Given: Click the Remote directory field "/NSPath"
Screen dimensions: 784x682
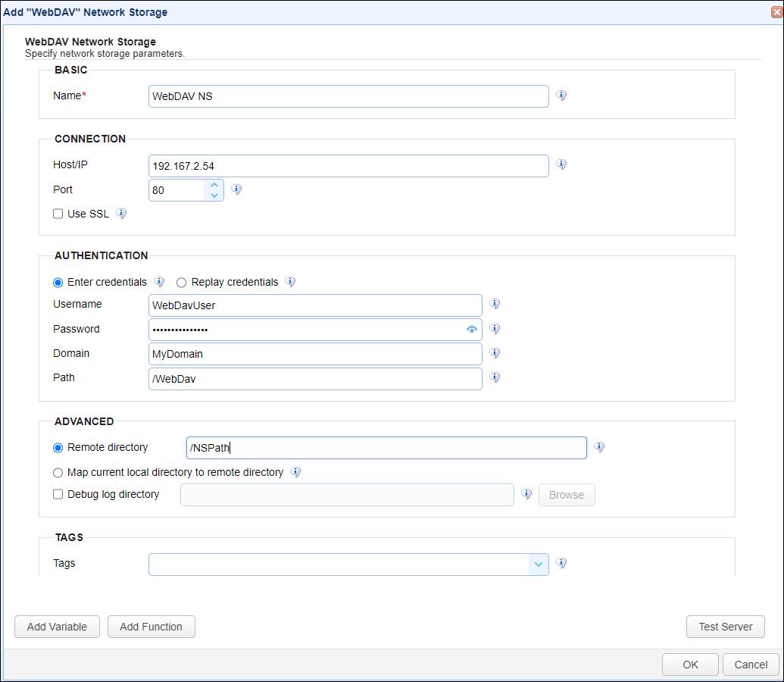Looking at the screenshot, I should tap(386, 448).
